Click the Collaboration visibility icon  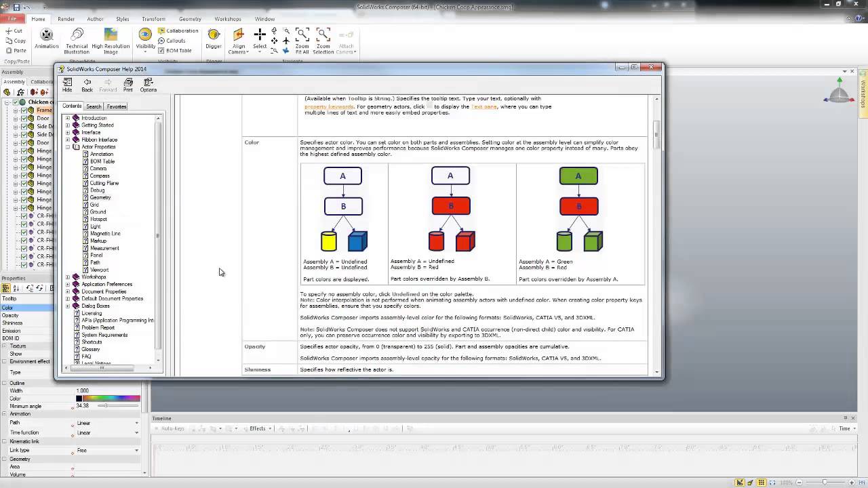click(x=161, y=30)
